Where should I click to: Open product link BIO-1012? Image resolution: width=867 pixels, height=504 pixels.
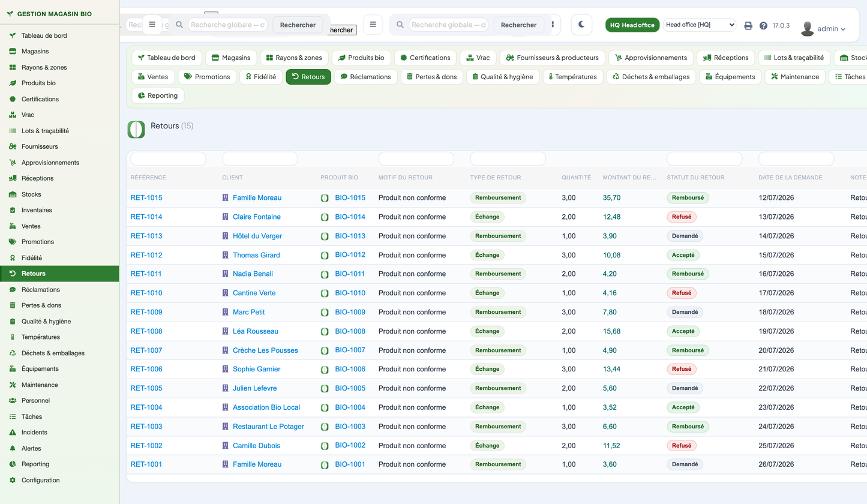click(x=350, y=255)
